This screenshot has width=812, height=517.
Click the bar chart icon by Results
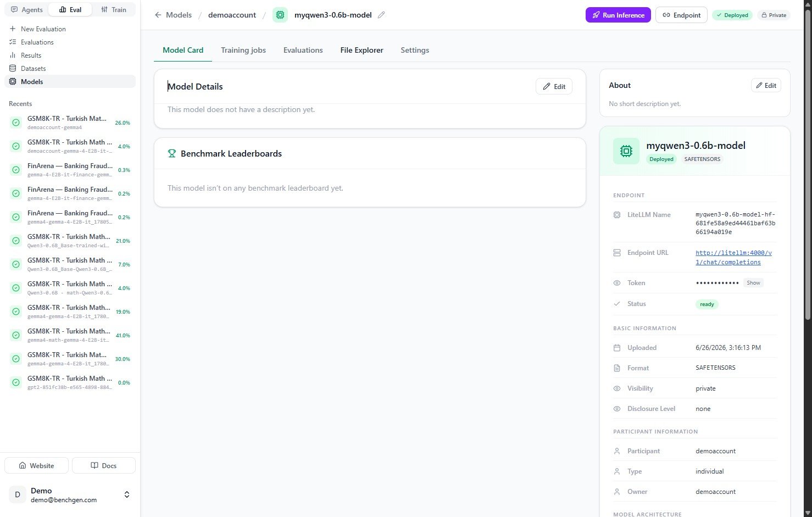click(x=13, y=55)
